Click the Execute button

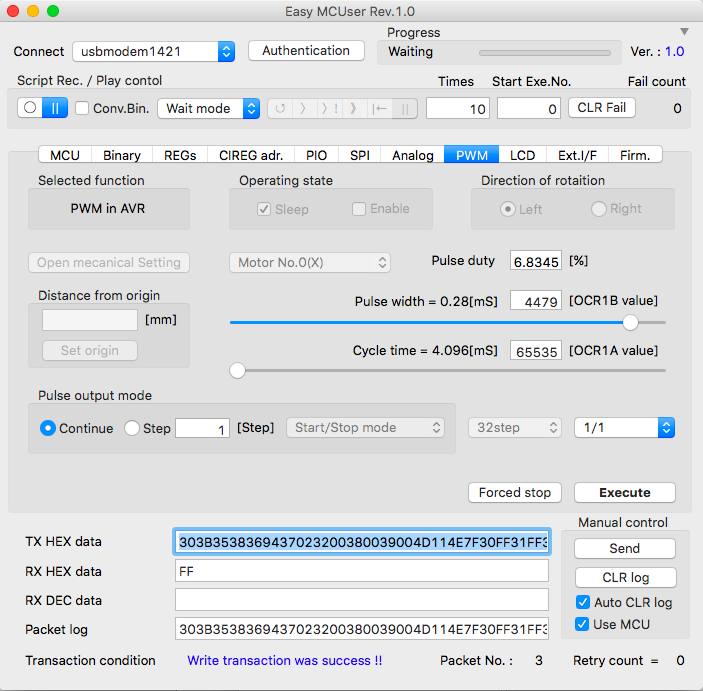click(x=625, y=492)
